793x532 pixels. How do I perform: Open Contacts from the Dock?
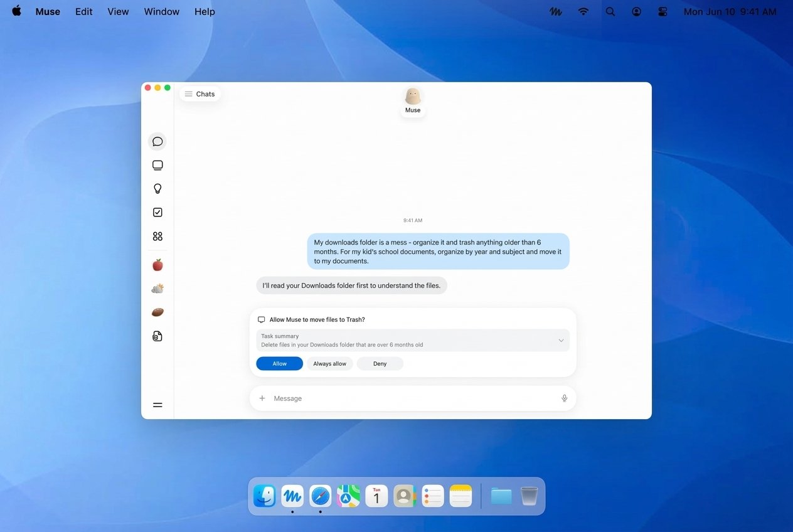[405, 496]
